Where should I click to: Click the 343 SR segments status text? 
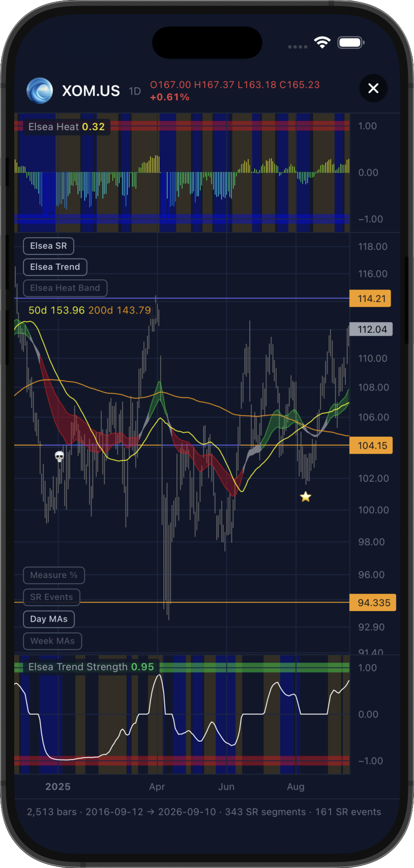[x=265, y=812]
